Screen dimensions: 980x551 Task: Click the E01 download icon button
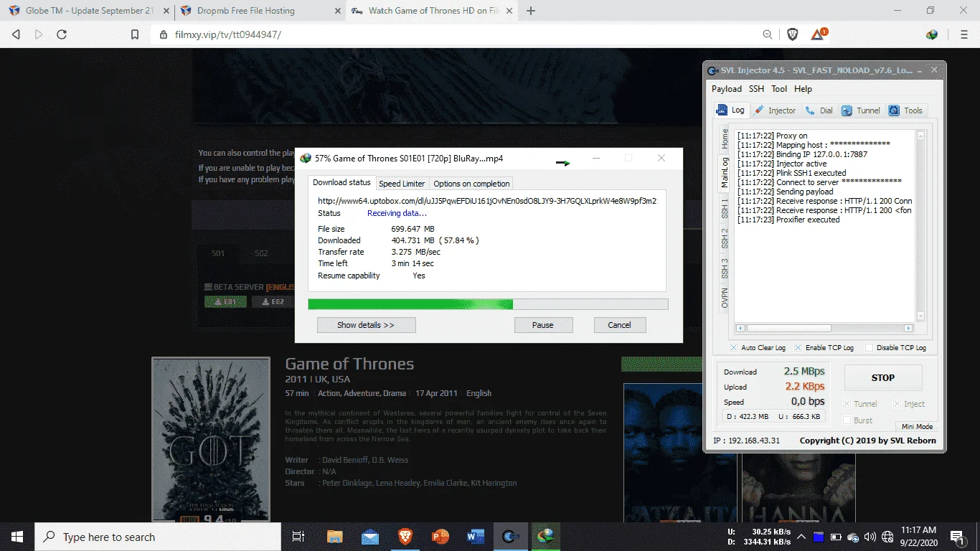tap(226, 302)
